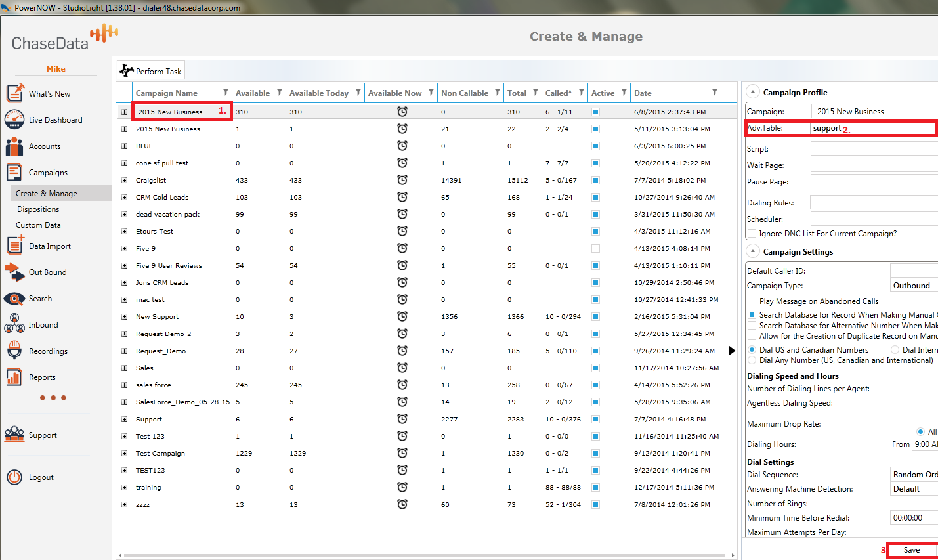Expand the Craigslist campaign row
Screen dimensions: 938x560
pos(125,181)
